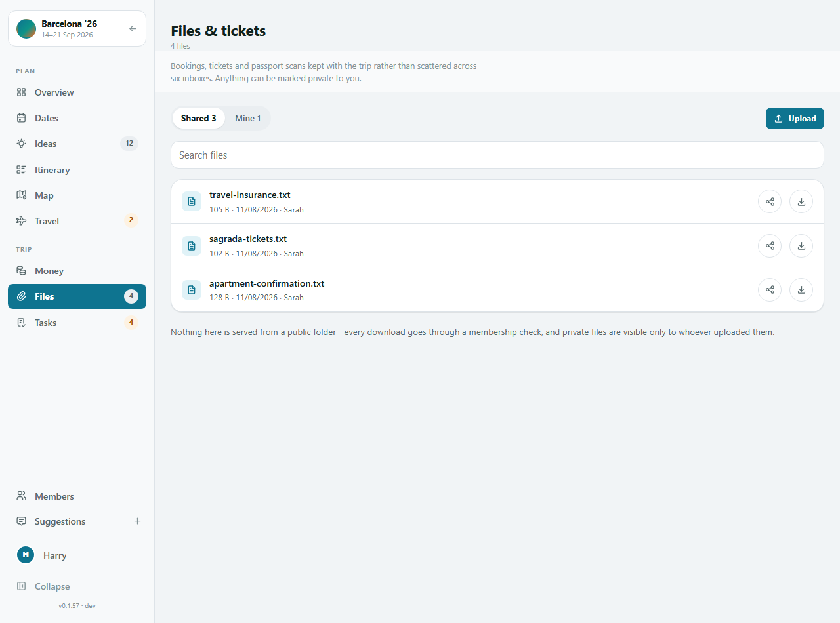The height and width of the screenshot is (623, 840).
Task: Download apartment-confirmation.txt
Action: pos(801,290)
